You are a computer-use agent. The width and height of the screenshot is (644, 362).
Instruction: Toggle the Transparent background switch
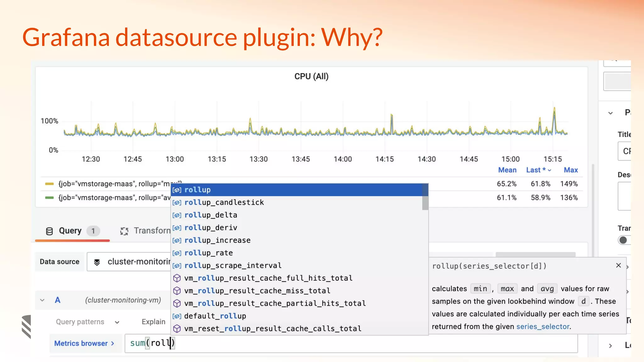coord(624,240)
